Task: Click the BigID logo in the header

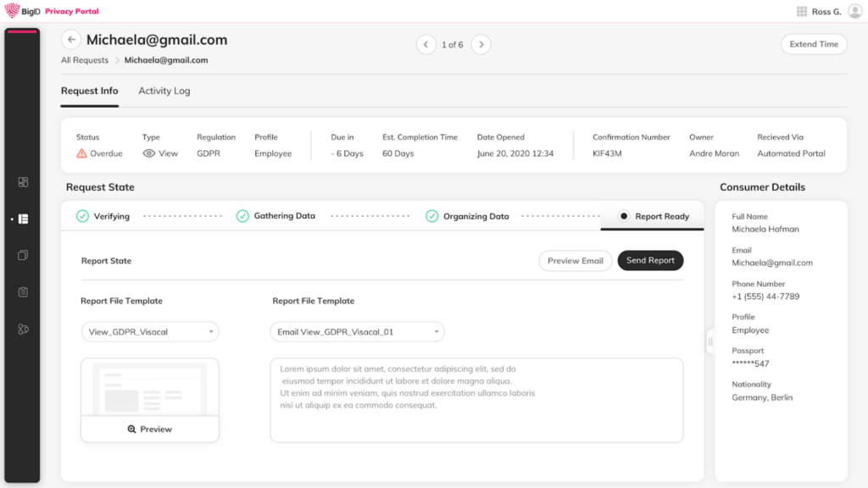Action: click(23, 12)
